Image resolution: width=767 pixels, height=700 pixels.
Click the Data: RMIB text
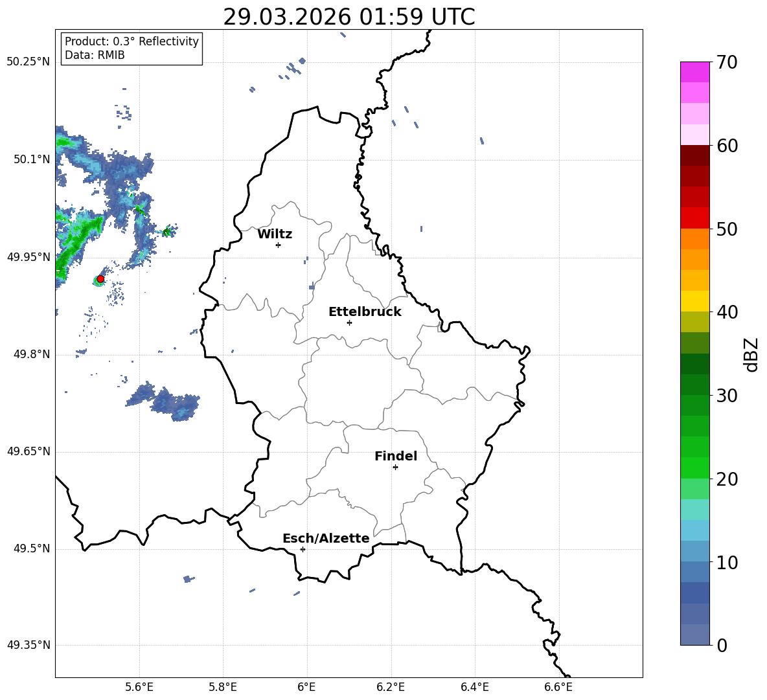pyautogui.click(x=95, y=55)
